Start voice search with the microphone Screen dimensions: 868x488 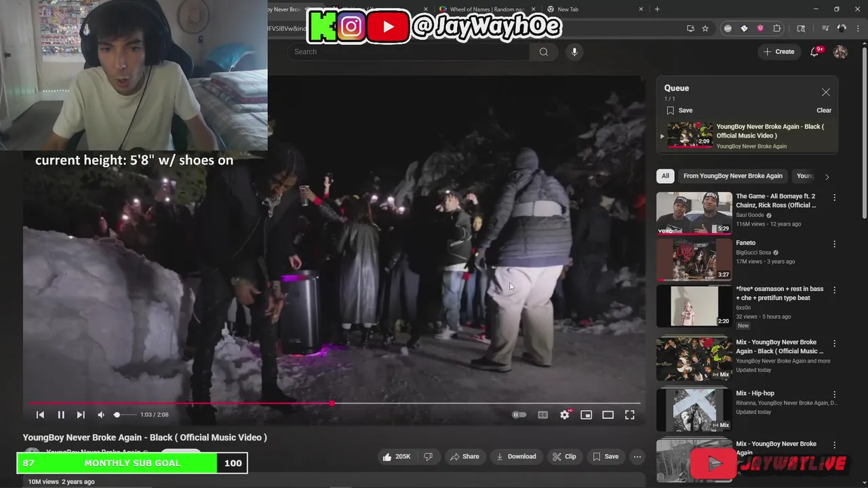[574, 52]
